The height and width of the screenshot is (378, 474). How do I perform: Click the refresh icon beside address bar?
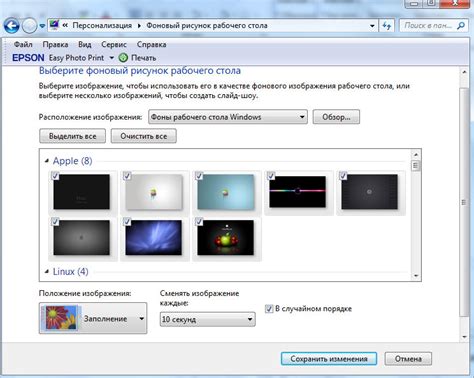click(387, 26)
